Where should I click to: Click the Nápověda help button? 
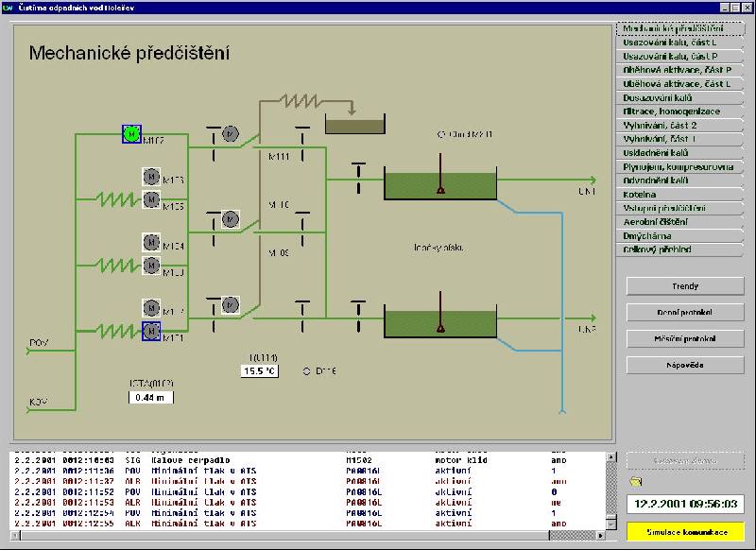click(x=685, y=364)
